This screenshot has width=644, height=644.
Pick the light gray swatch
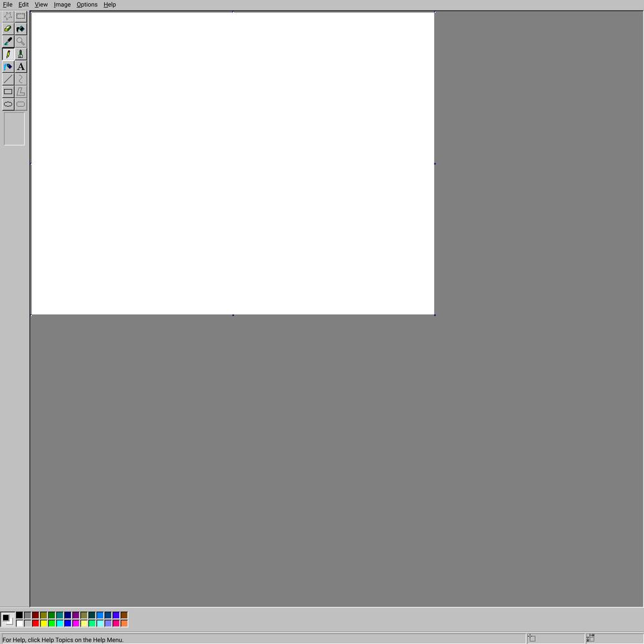[28, 623]
